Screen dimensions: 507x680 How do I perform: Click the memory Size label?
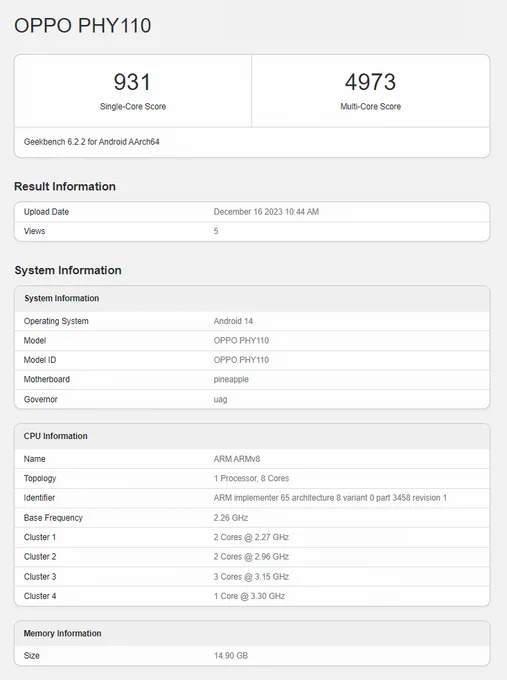tap(32, 656)
